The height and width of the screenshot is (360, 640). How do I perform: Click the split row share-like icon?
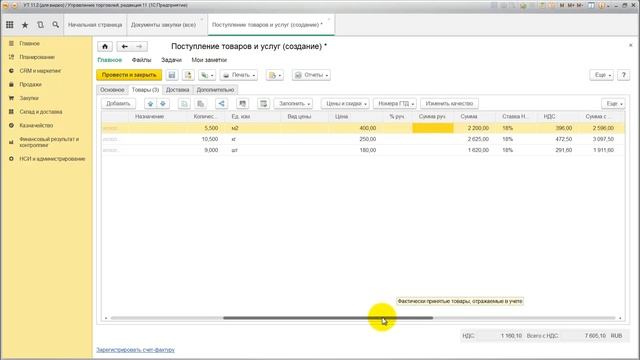222,104
